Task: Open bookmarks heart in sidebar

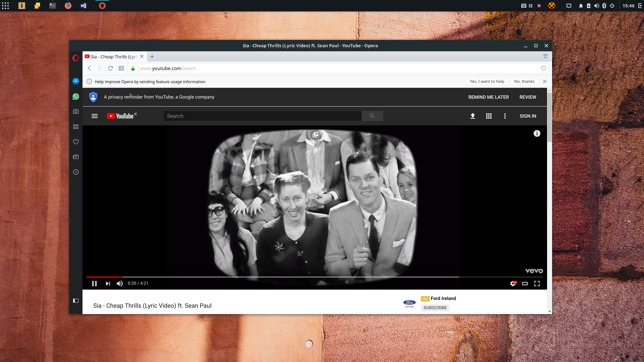Action: [76, 142]
